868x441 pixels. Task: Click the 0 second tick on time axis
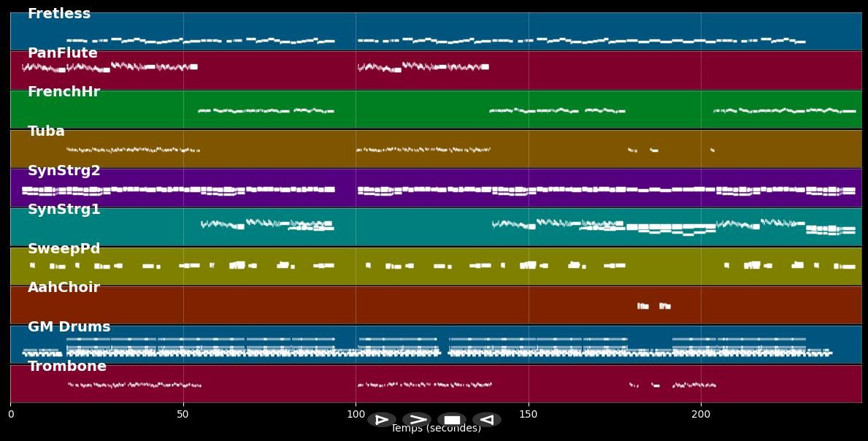click(x=10, y=415)
